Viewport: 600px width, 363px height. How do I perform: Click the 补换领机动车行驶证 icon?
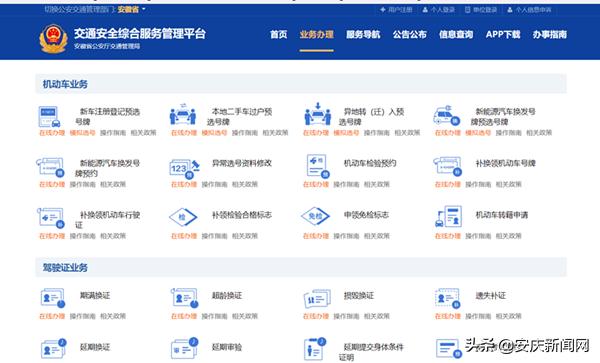tap(51, 218)
